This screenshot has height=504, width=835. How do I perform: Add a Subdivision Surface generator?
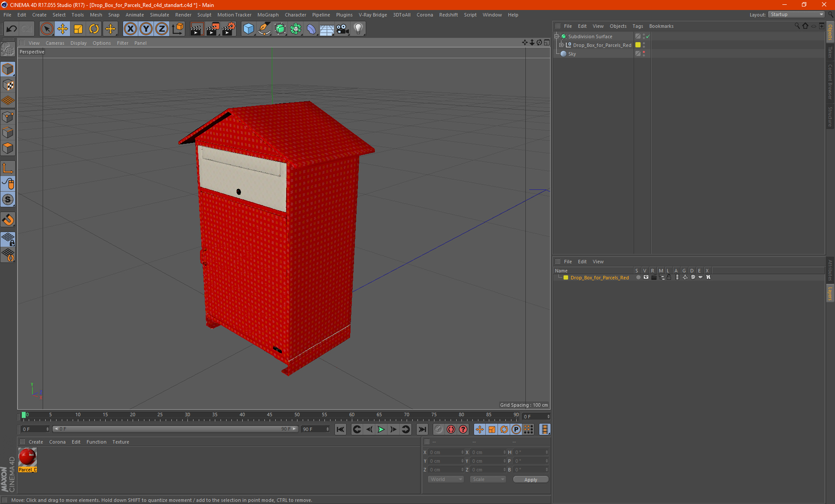click(280, 29)
